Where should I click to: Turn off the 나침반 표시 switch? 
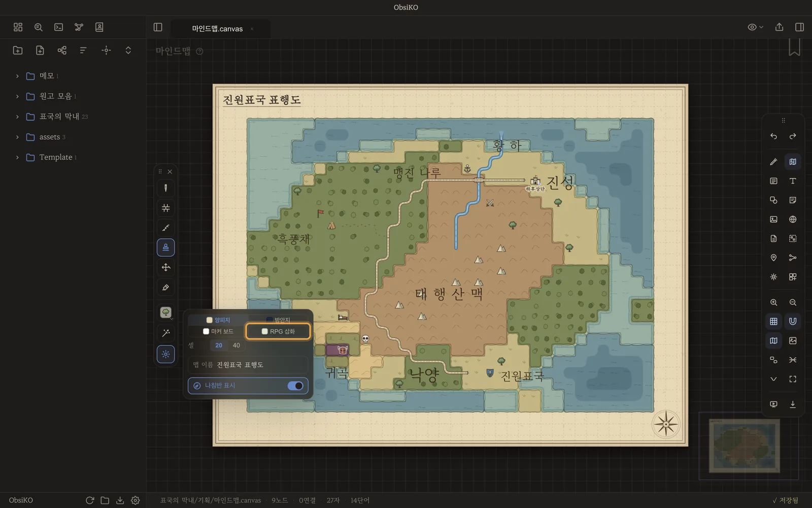click(x=295, y=386)
